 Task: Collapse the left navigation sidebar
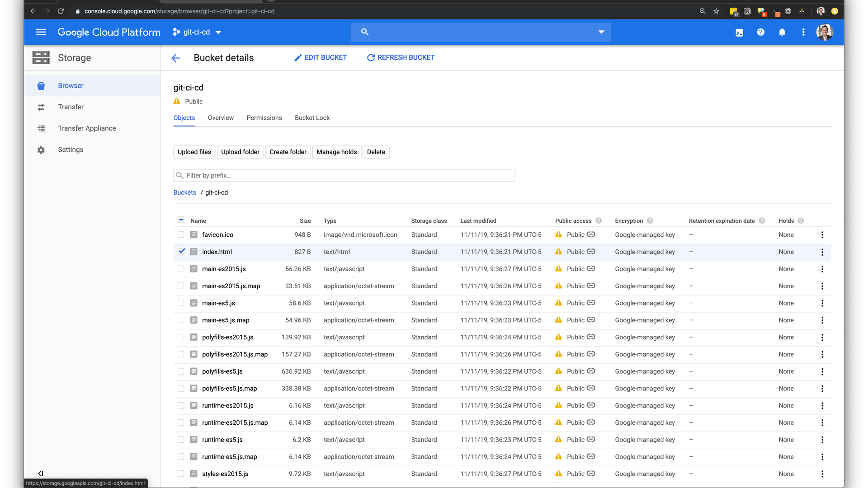tap(41, 474)
